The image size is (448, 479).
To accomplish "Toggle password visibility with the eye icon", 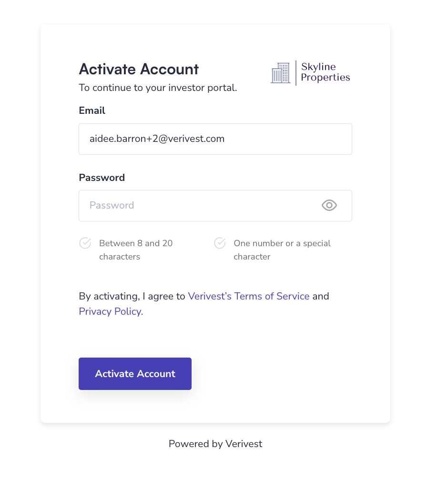I will (x=329, y=205).
